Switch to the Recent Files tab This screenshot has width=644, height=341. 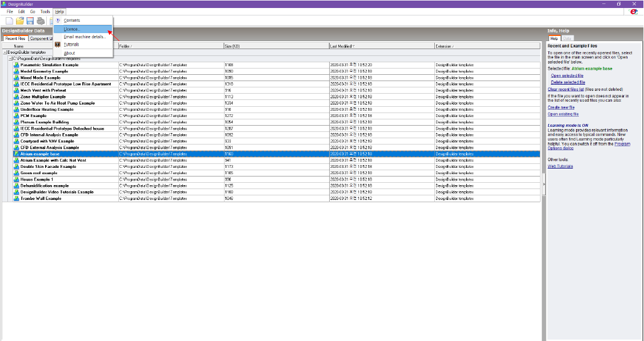[x=15, y=39]
